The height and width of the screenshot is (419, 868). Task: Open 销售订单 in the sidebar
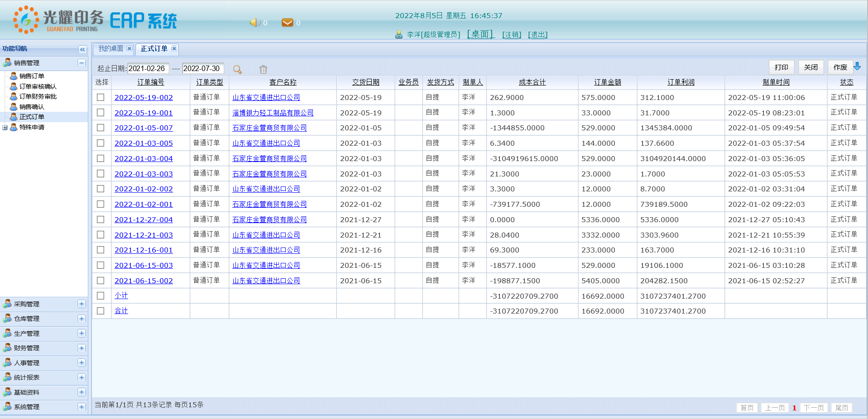point(32,76)
